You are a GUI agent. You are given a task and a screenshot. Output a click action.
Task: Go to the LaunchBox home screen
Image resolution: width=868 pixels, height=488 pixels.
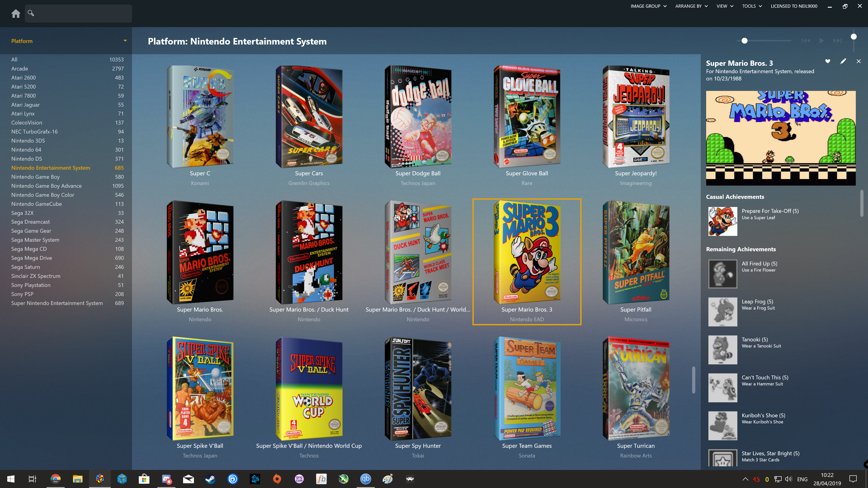[16, 14]
